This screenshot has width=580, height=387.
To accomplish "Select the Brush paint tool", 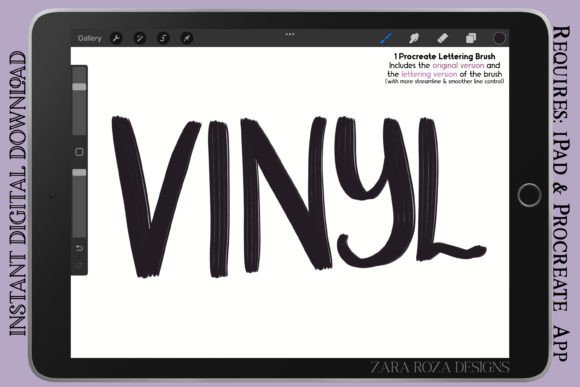I will (386, 38).
